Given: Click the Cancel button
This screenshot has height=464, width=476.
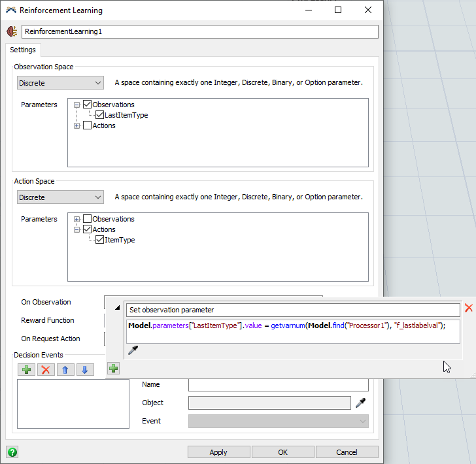Looking at the screenshot, I should point(347,452).
